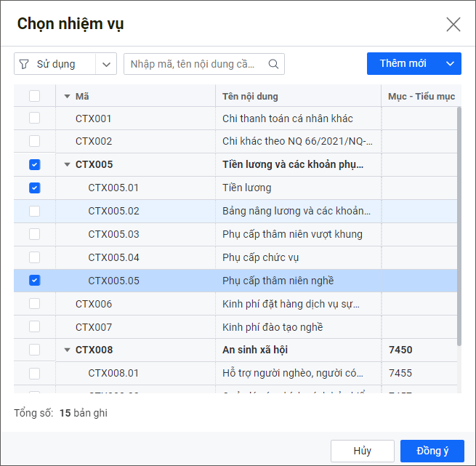Open the Sử dụng filter dropdown
Image resolution: width=476 pixels, height=466 pixels.
pos(107,64)
